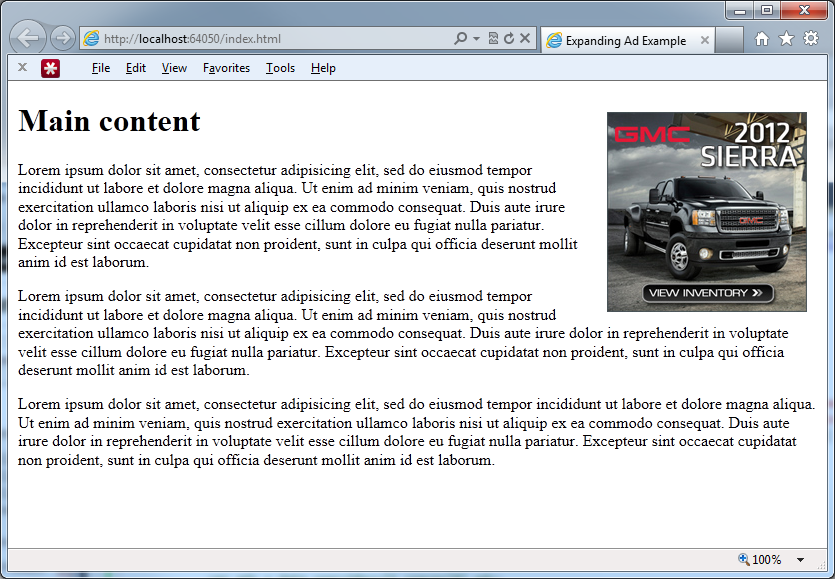Close the Expanding Ad Example tab

pos(705,40)
